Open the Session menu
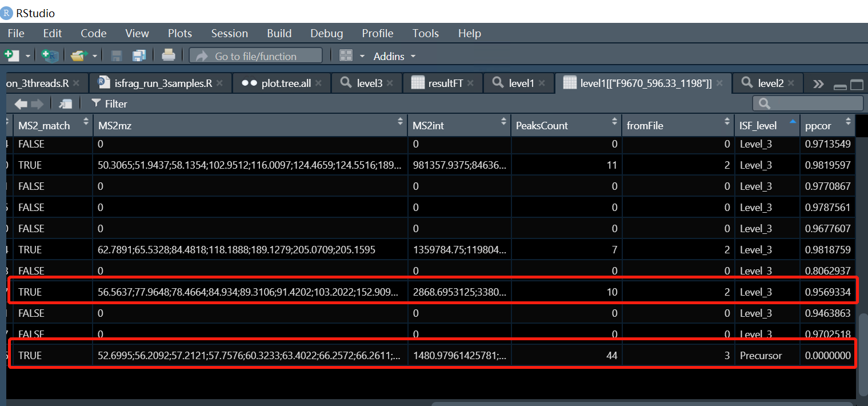 pos(229,33)
